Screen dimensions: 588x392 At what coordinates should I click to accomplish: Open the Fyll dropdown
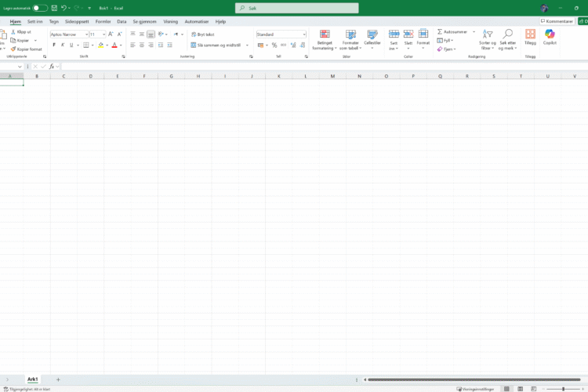point(445,41)
